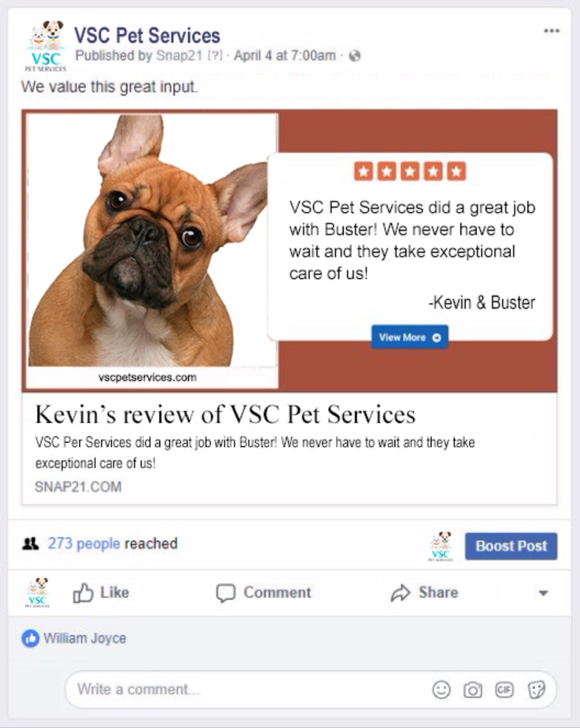
Task: Click the Comment speech bubble button
Action: [x=264, y=593]
